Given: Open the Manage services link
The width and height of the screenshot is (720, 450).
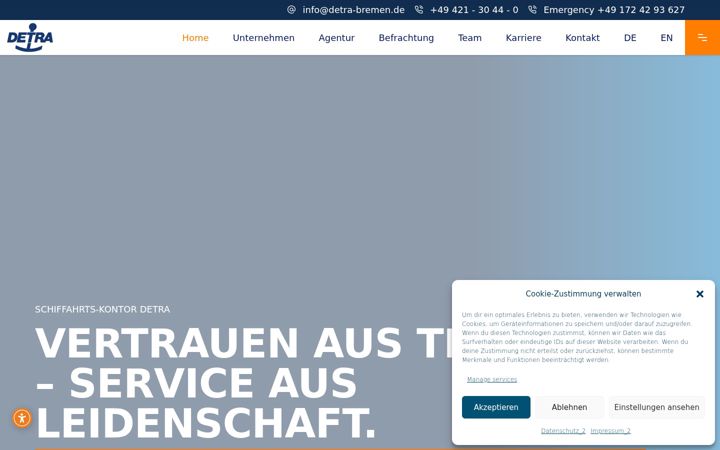Looking at the screenshot, I should click(492, 379).
